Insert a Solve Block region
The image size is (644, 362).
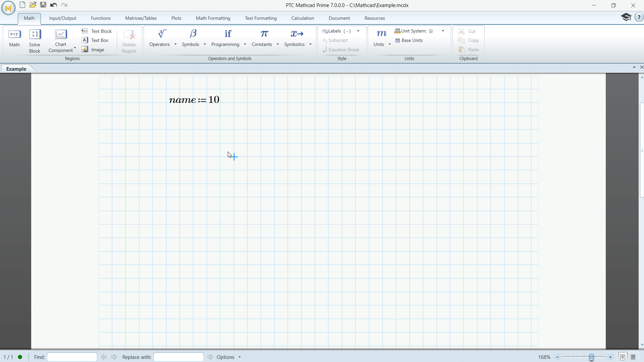[35, 41]
